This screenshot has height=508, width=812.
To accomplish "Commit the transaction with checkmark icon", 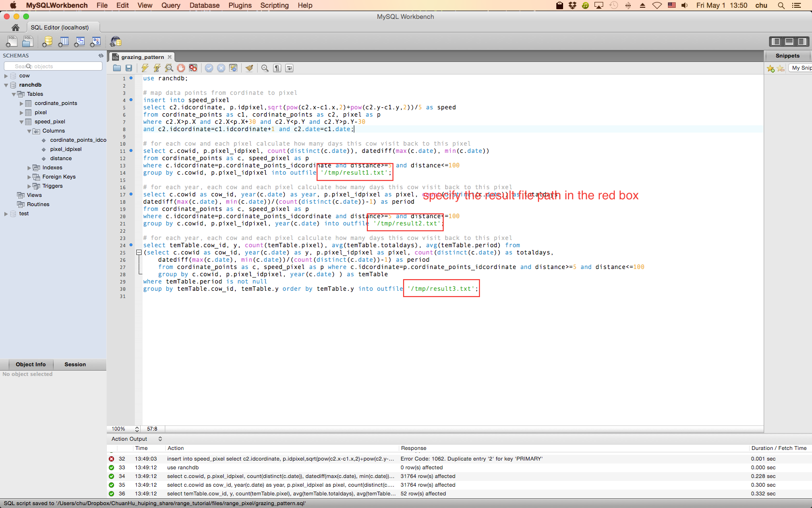I will pyautogui.click(x=209, y=68).
